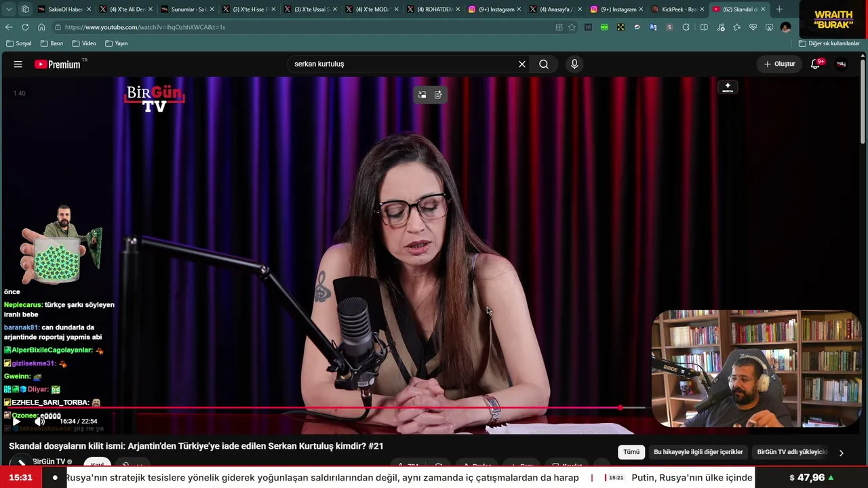Play the video with the play button
The height and width of the screenshot is (488, 868).
pos(17,421)
